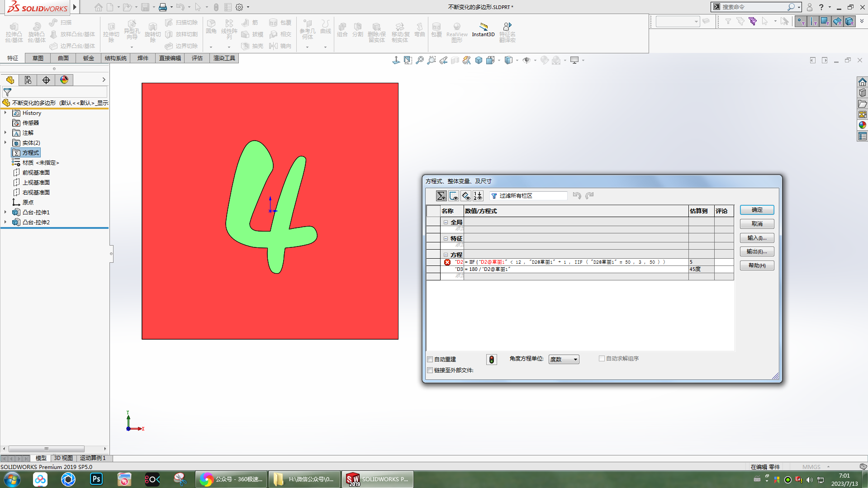Open the ConfigurationManager tab icon
Image resolution: width=868 pixels, height=488 pixels.
(x=46, y=80)
